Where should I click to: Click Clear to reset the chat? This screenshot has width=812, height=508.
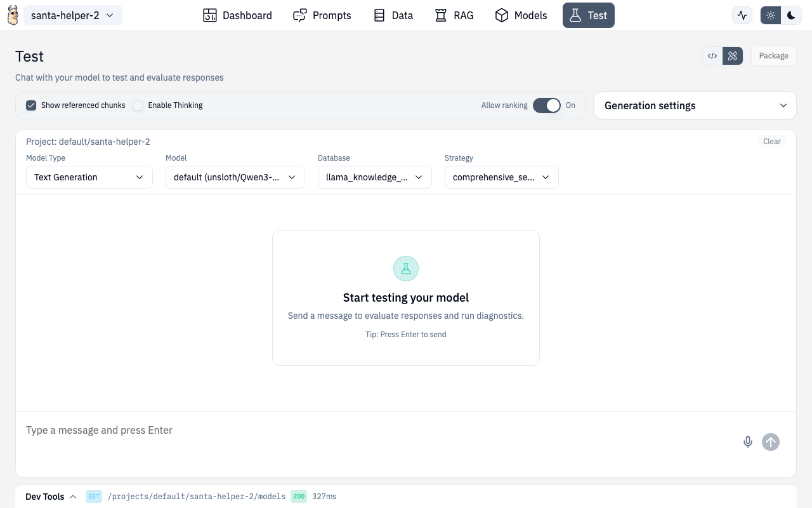tap(771, 141)
